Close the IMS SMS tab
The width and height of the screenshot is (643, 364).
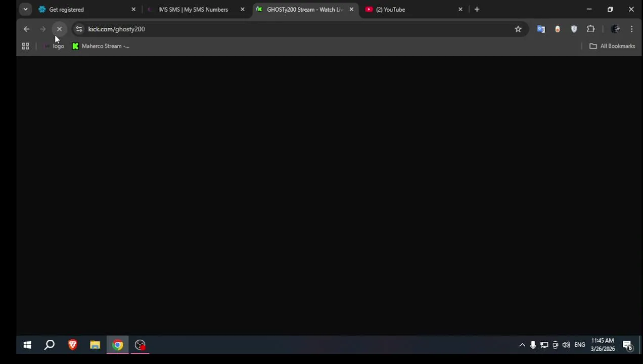click(242, 9)
